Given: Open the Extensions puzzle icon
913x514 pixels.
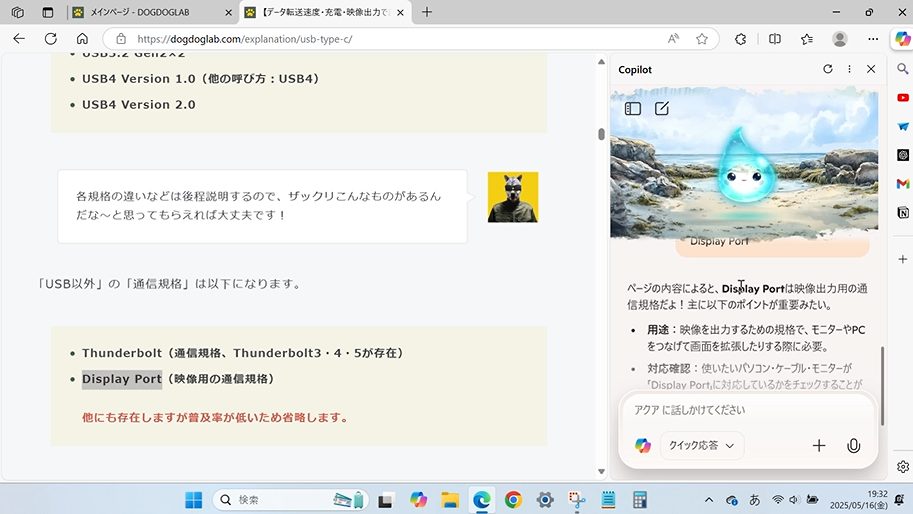Looking at the screenshot, I should tap(741, 39).
